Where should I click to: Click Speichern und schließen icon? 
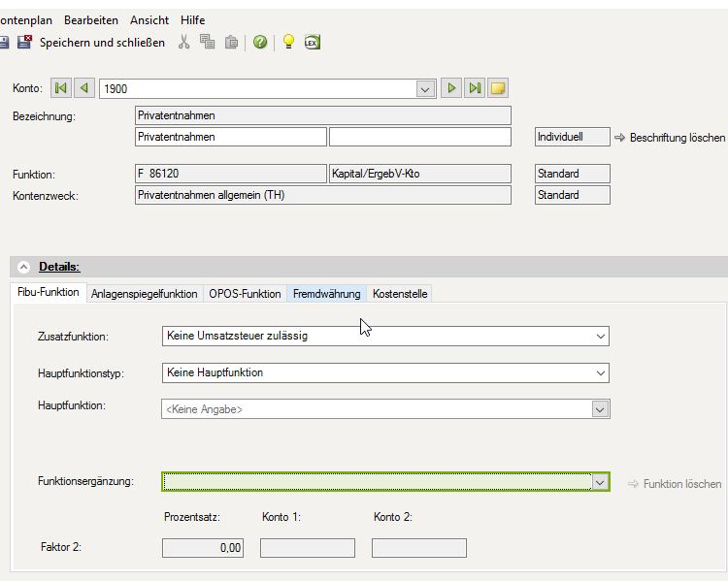tap(24, 43)
